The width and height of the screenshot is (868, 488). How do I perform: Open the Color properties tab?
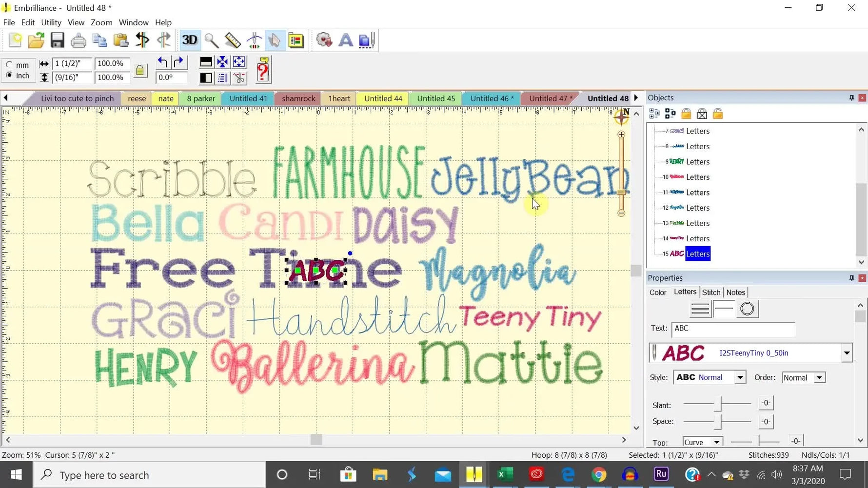tap(658, 293)
